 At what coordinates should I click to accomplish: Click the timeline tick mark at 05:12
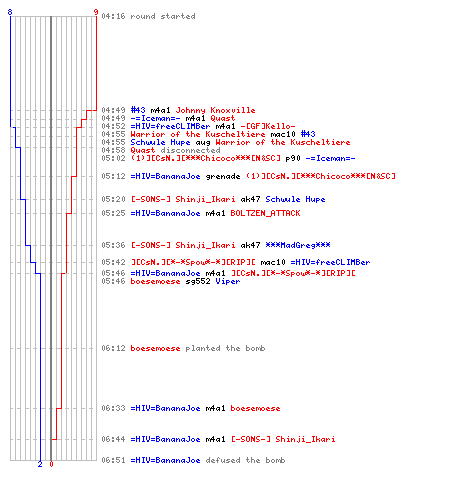coord(53,176)
